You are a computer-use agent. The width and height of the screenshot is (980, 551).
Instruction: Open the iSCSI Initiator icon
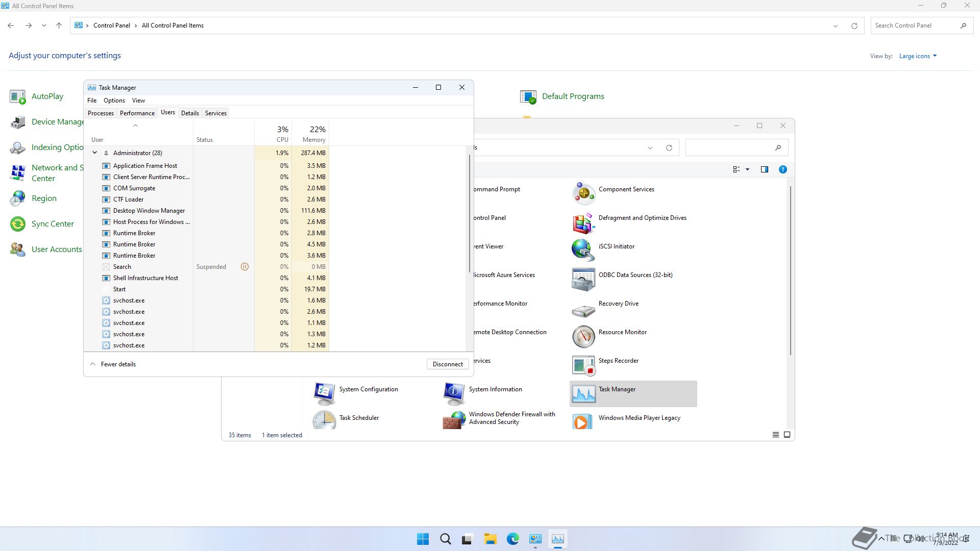pyautogui.click(x=583, y=251)
